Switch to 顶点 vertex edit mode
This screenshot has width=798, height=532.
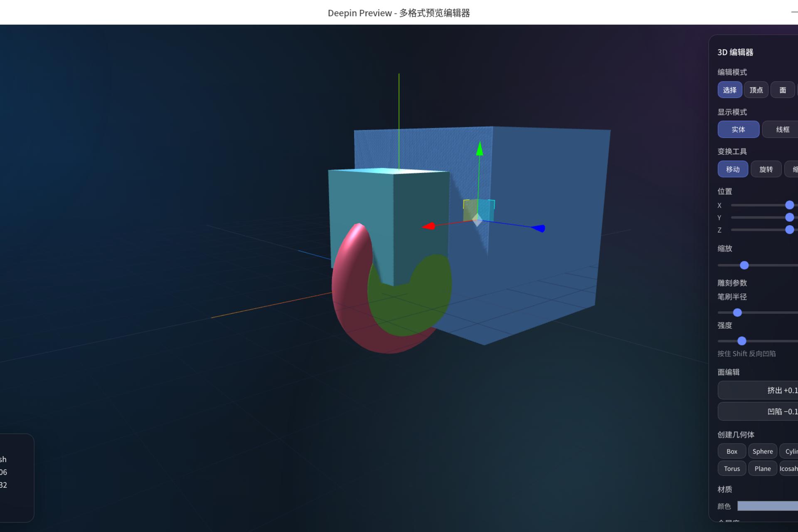(x=756, y=90)
